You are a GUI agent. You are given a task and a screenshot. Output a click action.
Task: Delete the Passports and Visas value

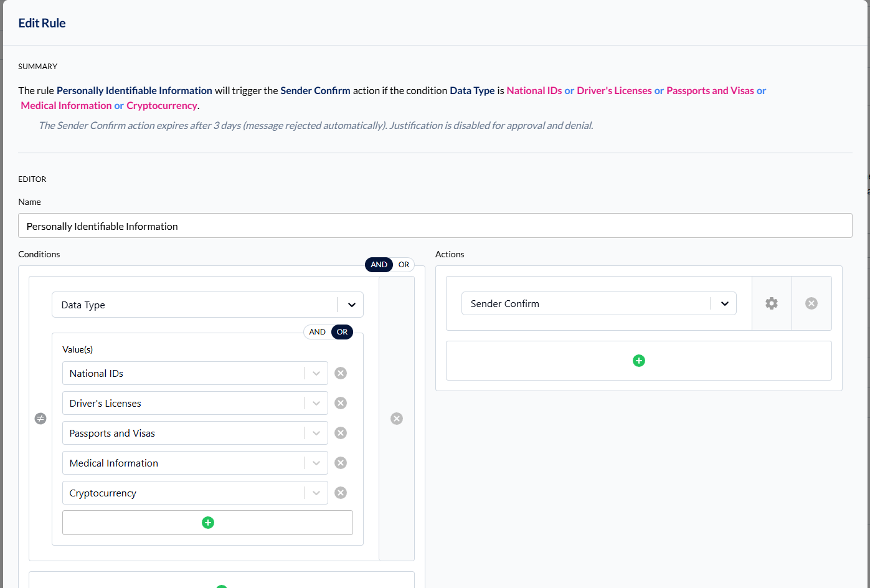click(x=341, y=433)
